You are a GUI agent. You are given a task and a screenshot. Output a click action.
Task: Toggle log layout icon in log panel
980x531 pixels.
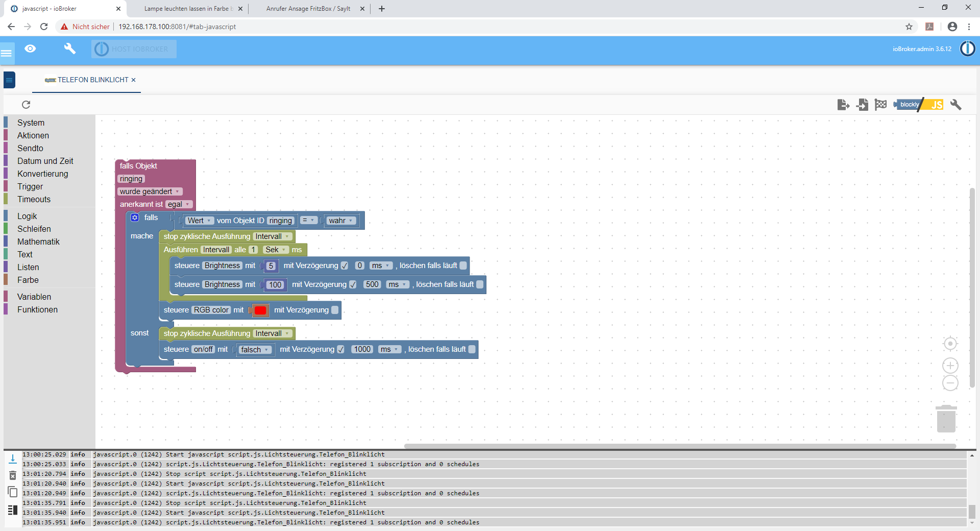coord(13,510)
